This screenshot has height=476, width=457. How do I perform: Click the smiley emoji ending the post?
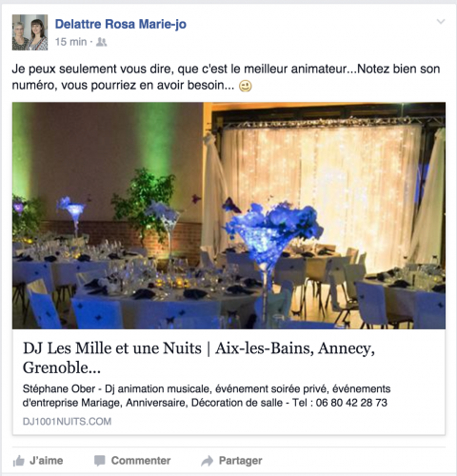coord(246,86)
